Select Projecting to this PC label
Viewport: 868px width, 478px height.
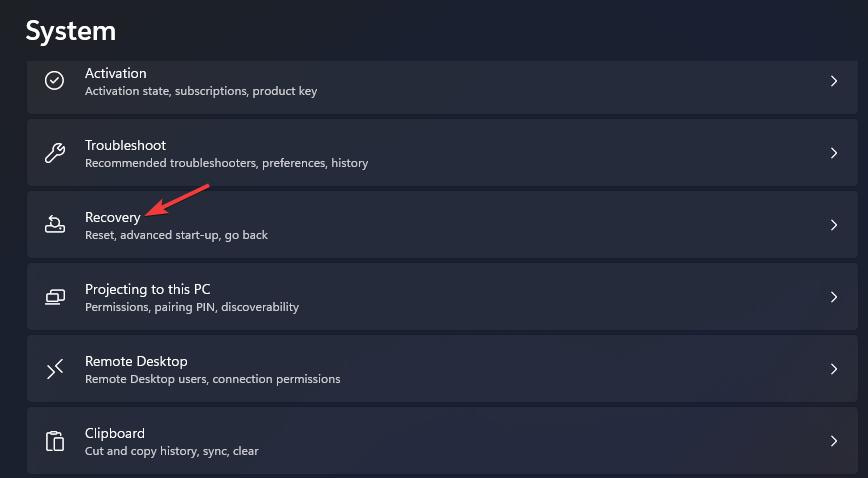[147, 289]
